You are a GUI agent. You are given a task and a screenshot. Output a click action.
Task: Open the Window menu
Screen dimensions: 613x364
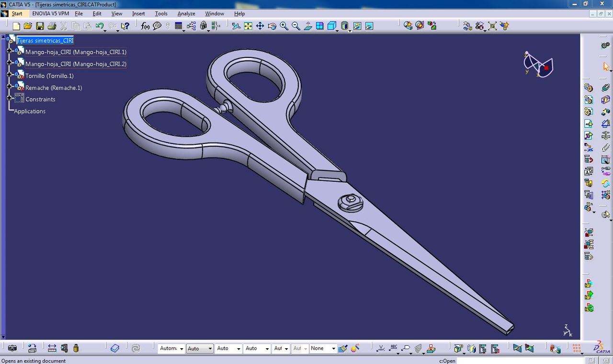click(x=215, y=13)
